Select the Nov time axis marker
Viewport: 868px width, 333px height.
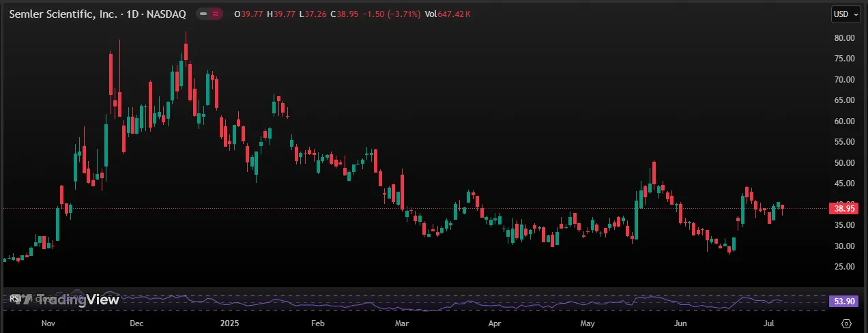point(48,323)
